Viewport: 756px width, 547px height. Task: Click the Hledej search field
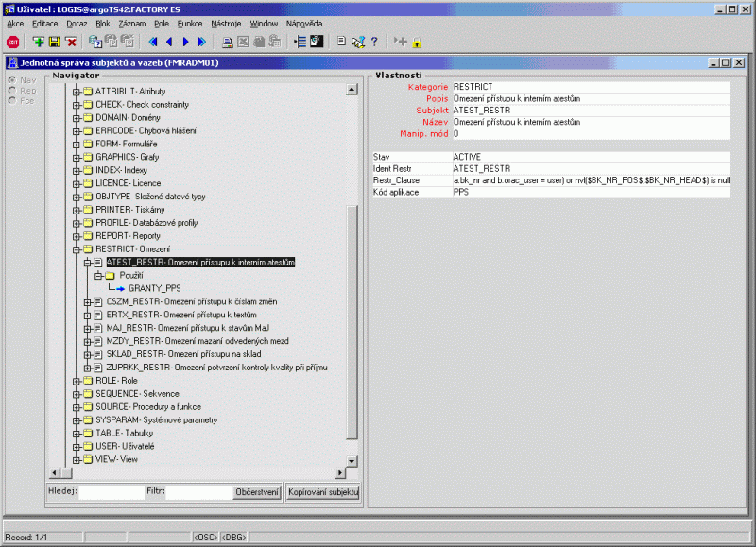tap(112, 492)
